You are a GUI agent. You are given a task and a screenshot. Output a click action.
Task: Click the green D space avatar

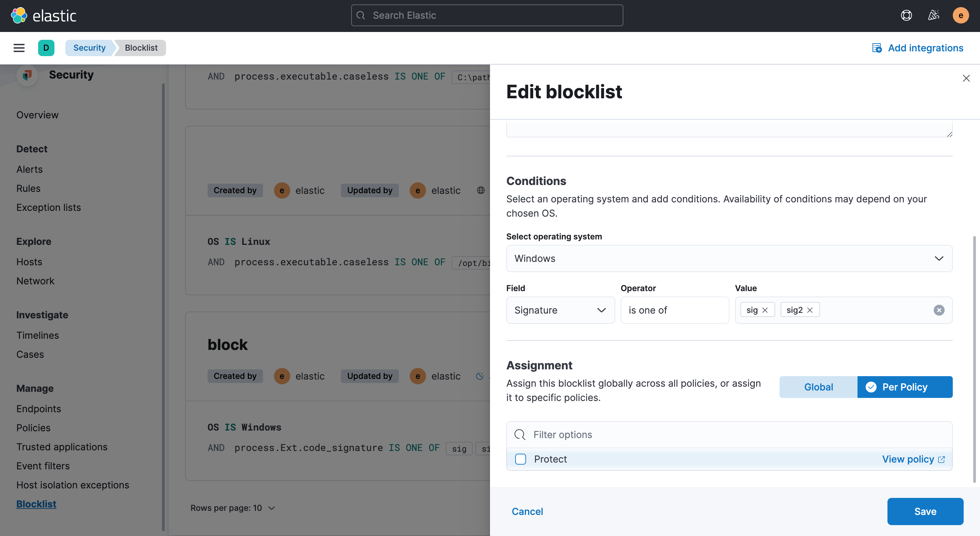coord(46,48)
